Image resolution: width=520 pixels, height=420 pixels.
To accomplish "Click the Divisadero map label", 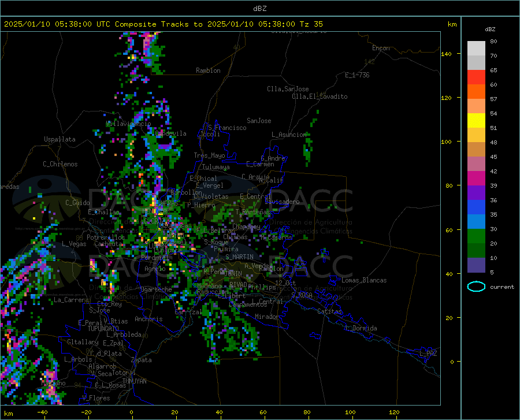I will (x=282, y=202).
